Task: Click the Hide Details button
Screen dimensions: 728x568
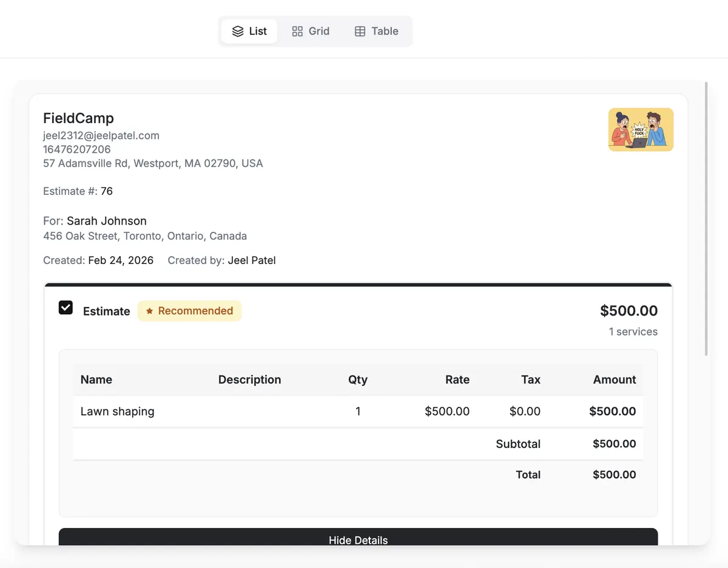Action: (x=358, y=537)
